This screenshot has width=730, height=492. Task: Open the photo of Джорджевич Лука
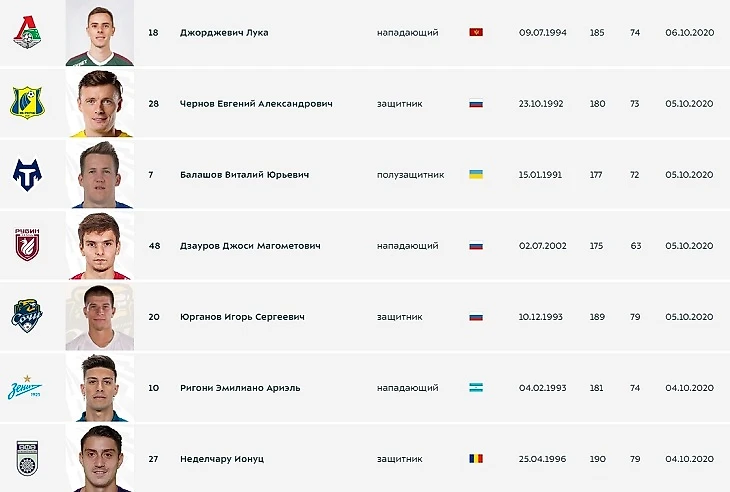click(x=99, y=33)
